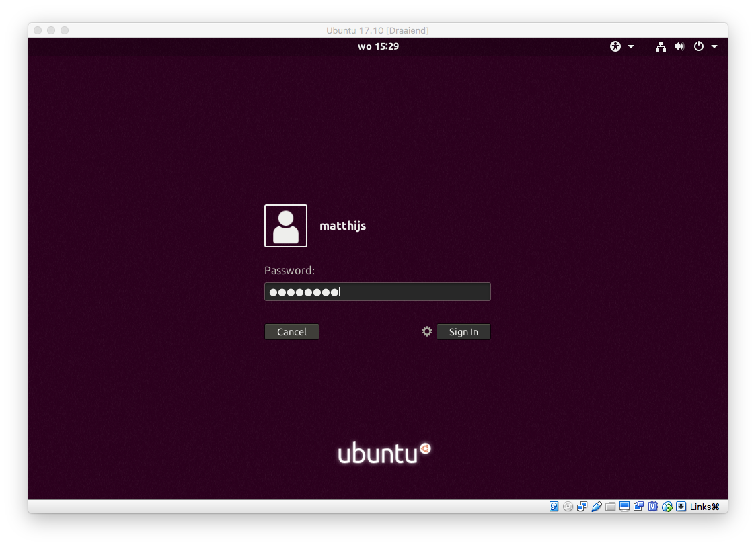The height and width of the screenshot is (547, 756).
Task: Click the volume speaker icon
Action: pos(679,46)
